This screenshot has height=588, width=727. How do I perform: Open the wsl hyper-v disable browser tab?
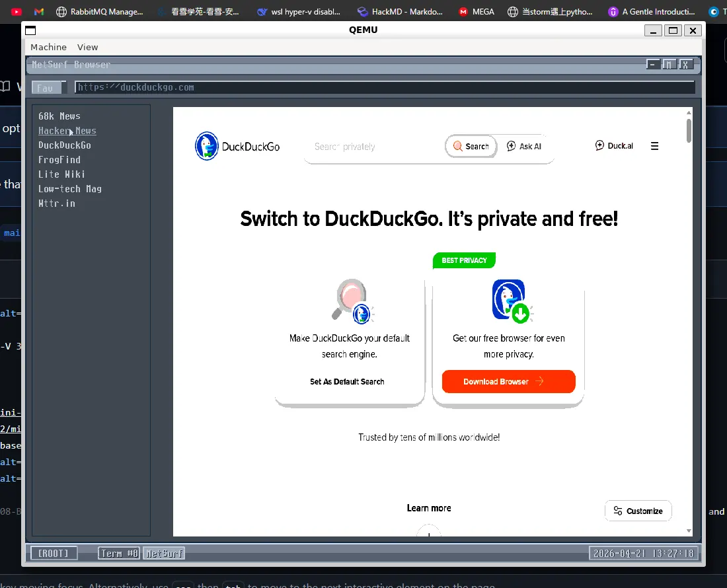[x=299, y=12]
